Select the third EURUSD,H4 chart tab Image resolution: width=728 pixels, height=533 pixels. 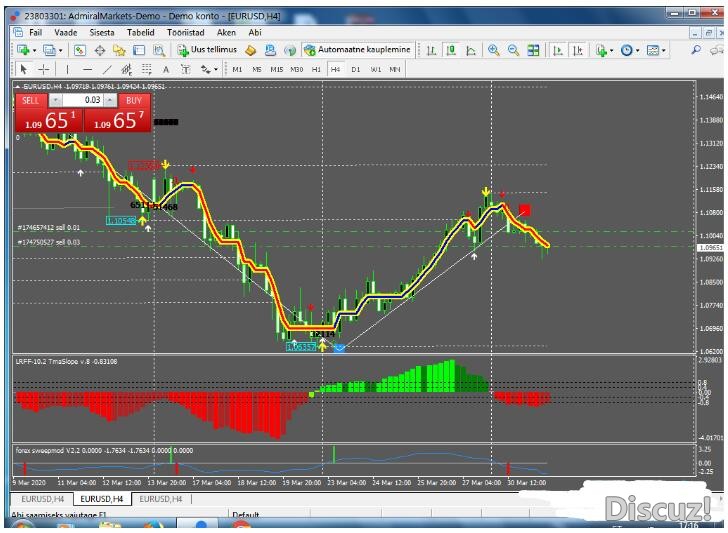point(161,499)
